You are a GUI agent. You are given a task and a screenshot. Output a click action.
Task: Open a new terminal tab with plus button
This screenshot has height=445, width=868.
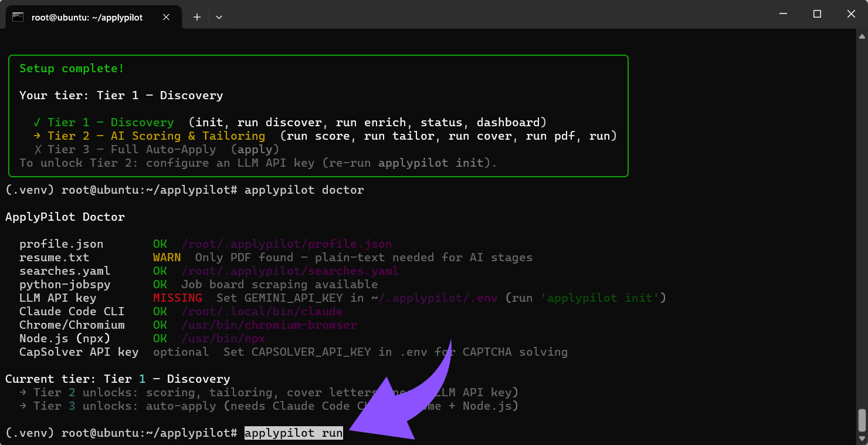pos(197,17)
